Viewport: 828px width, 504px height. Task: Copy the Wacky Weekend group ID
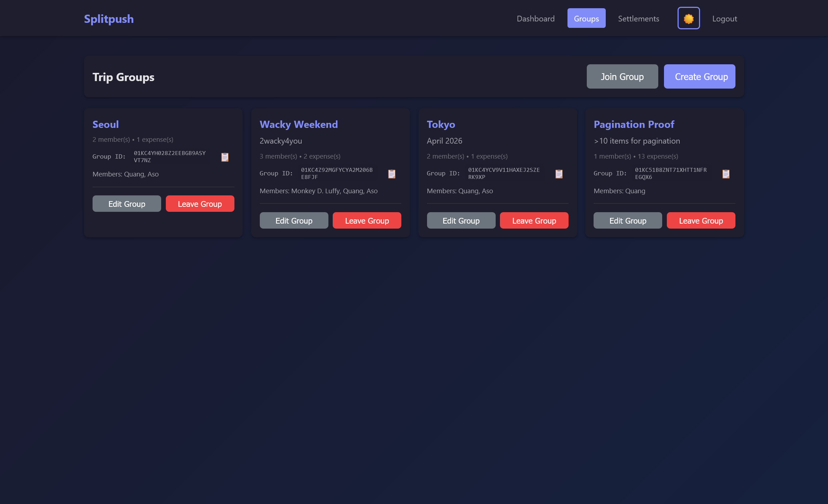(x=392, y=174)
